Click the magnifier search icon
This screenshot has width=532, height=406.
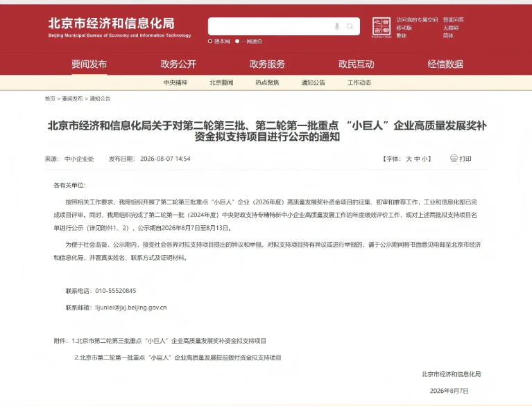[x=350, y=26]
